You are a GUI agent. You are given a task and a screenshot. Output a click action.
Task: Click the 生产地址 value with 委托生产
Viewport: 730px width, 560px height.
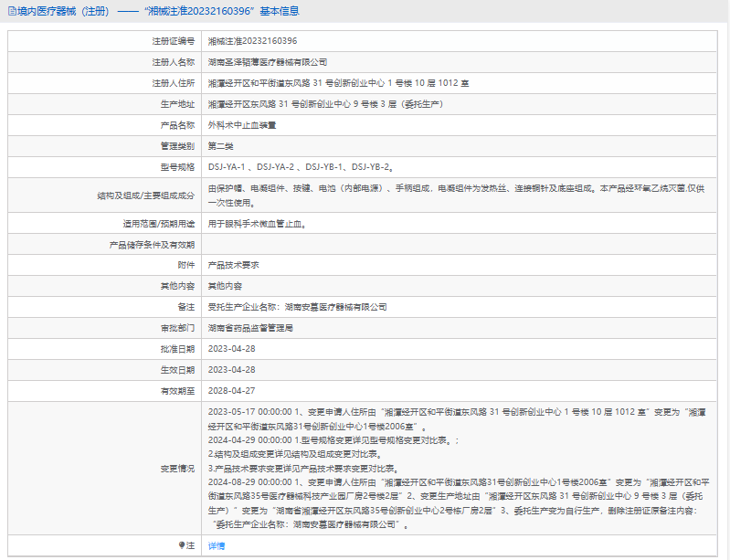click(x=325, y=104)
